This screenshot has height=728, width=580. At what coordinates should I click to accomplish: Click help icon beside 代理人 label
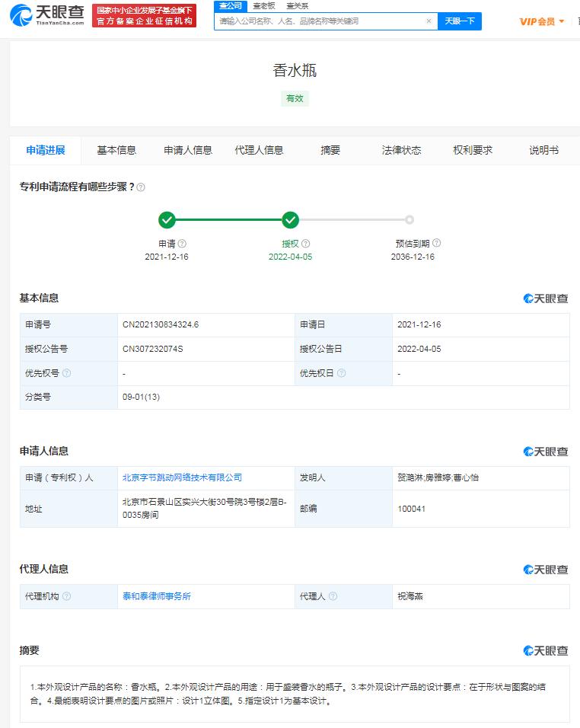(x=333, y=596)
